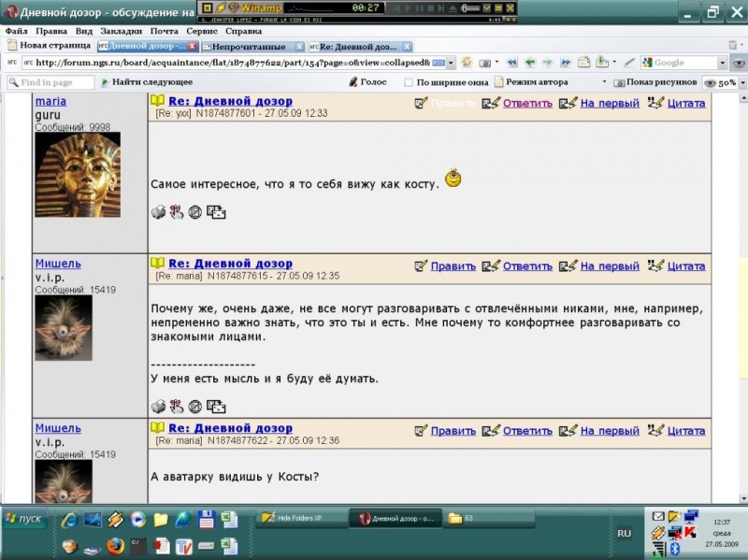
Task: Click the Голос voice icon in toolbar
Action: pyautogui.click(x=352, y=82)
